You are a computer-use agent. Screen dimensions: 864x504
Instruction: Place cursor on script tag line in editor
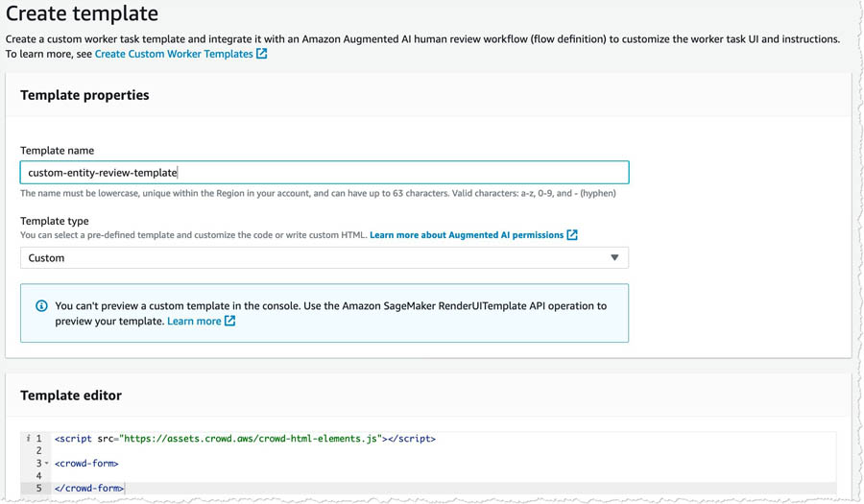pos(245,439)
